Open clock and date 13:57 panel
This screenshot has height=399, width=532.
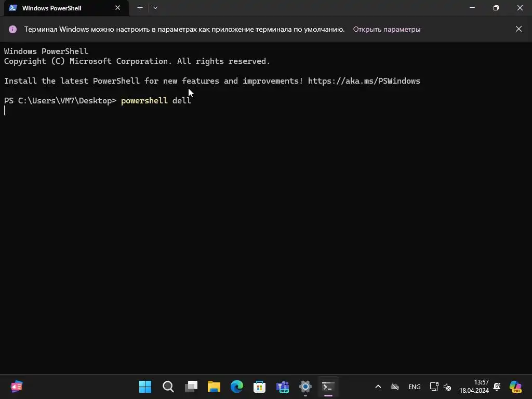click(x=474, y=387)
